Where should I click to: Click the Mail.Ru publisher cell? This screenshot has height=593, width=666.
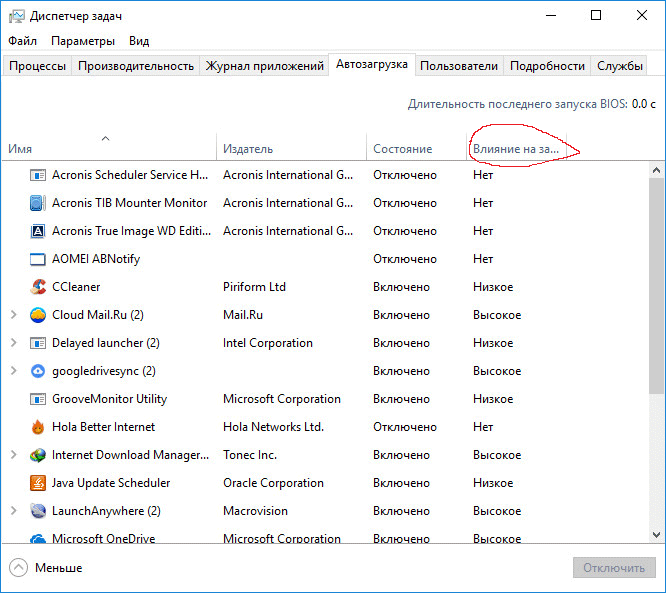point(243,315)
